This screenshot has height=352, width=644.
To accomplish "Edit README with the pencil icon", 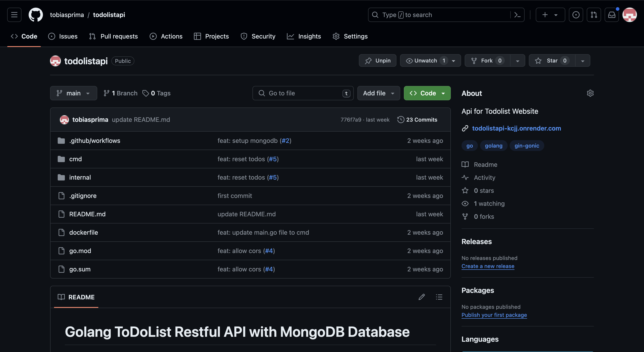I will 422,297.
